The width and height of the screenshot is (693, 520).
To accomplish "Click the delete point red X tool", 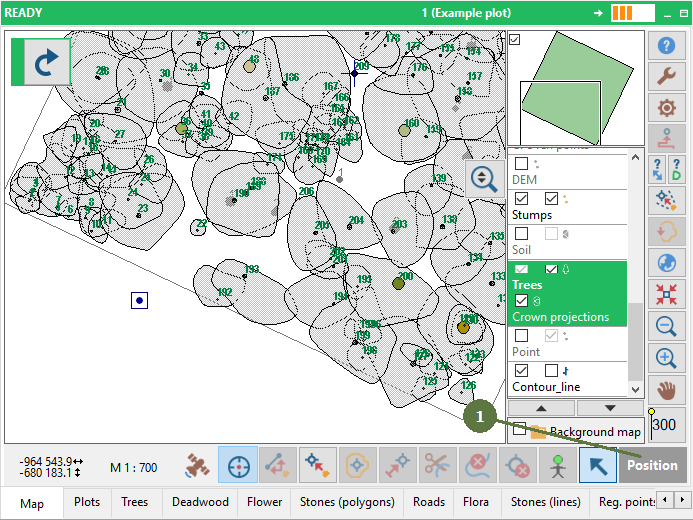I will [x=518, y=465].
